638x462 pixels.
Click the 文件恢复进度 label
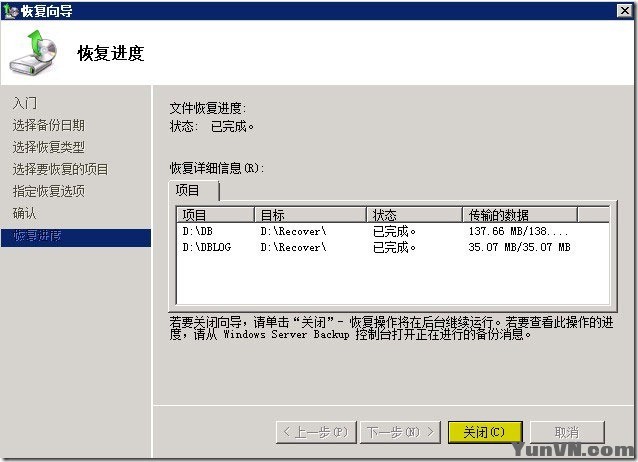tap(208, 108)
